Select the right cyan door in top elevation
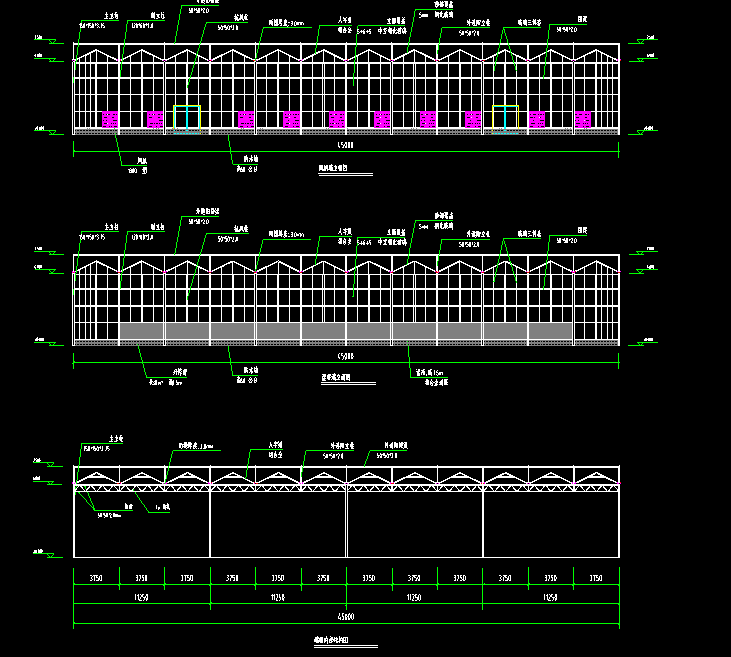This screenshot has height=657, width=731. coord(505,118)
